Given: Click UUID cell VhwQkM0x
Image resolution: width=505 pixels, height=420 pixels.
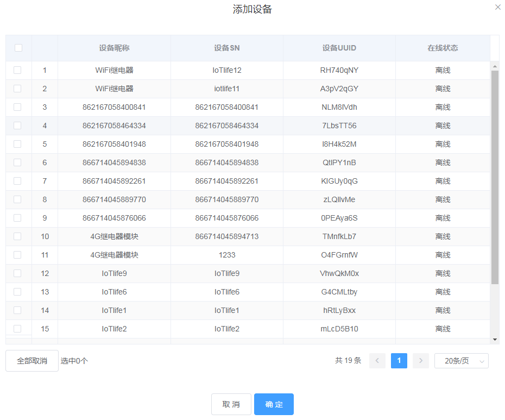Looking at the screenshot, I should [339, 273].
